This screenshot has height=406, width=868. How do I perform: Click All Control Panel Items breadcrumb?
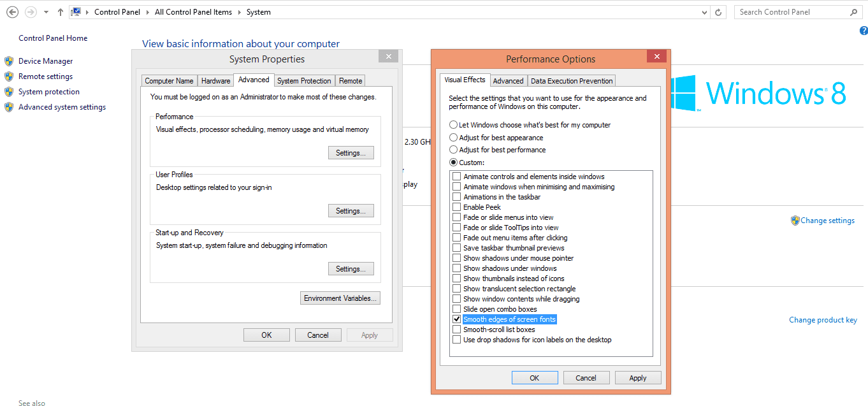194,12
